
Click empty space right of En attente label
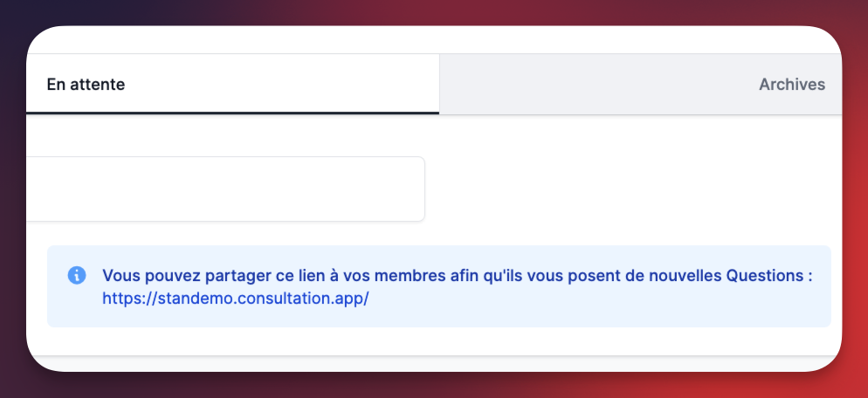coord(279,85)
